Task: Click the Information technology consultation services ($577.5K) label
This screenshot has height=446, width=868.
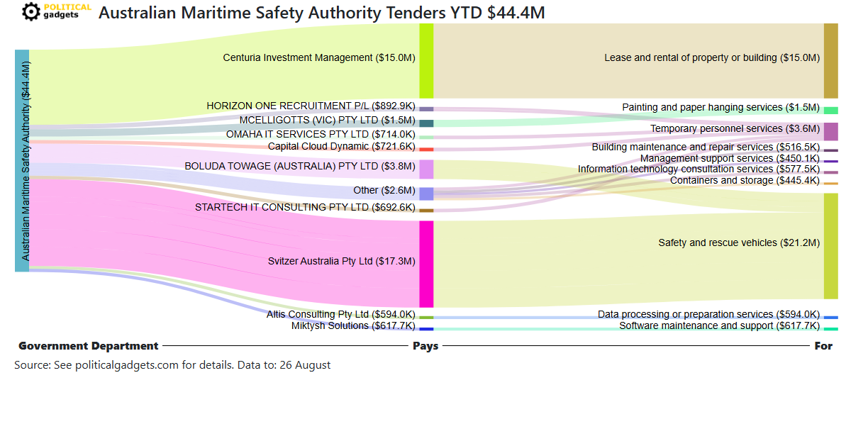Action: click(699, 169)
